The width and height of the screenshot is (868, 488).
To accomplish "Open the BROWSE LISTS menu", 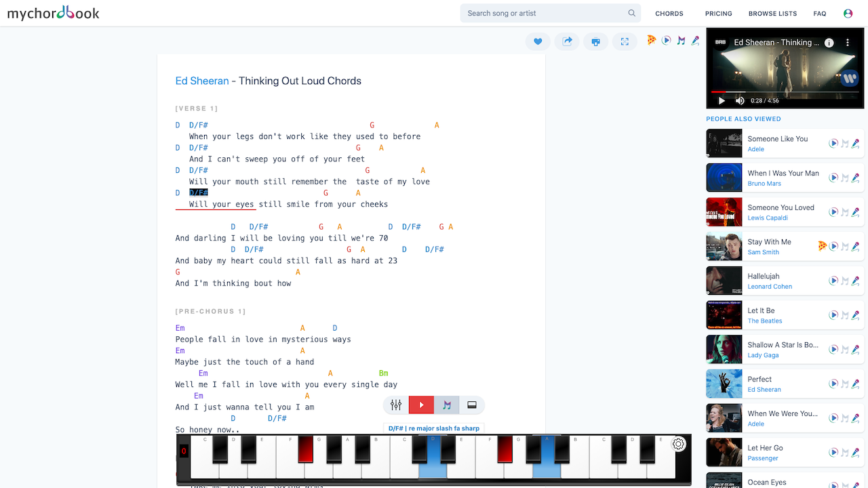I will [x=772, y=14].
